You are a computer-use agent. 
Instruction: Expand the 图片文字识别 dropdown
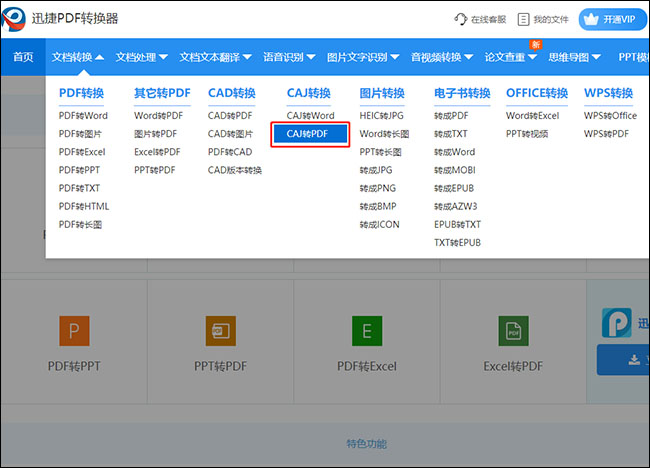[363, 57]
